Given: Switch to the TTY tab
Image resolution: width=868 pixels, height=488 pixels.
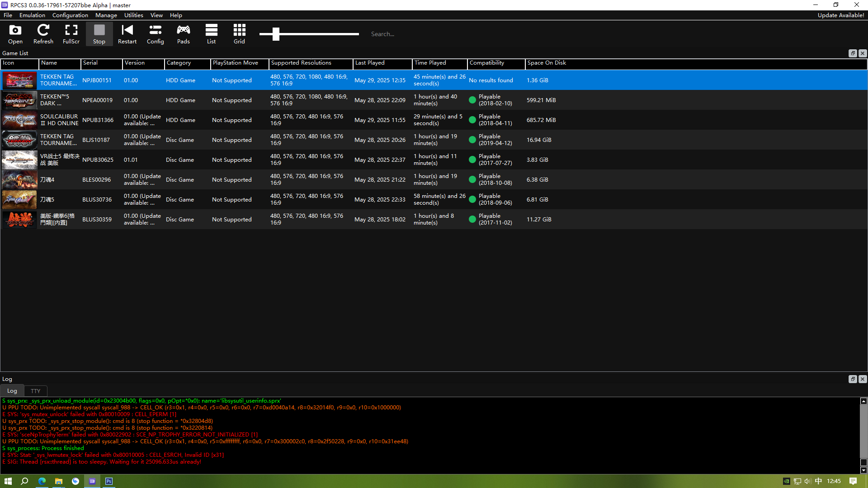Looking at the screenshot, I should 36,391.
